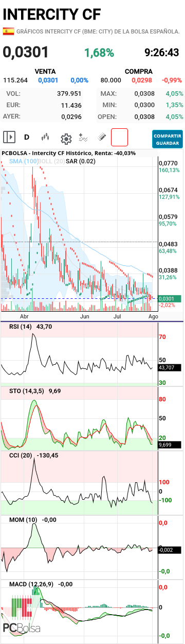
Task: Open the indicators add icon
Action: pos(84,138)
